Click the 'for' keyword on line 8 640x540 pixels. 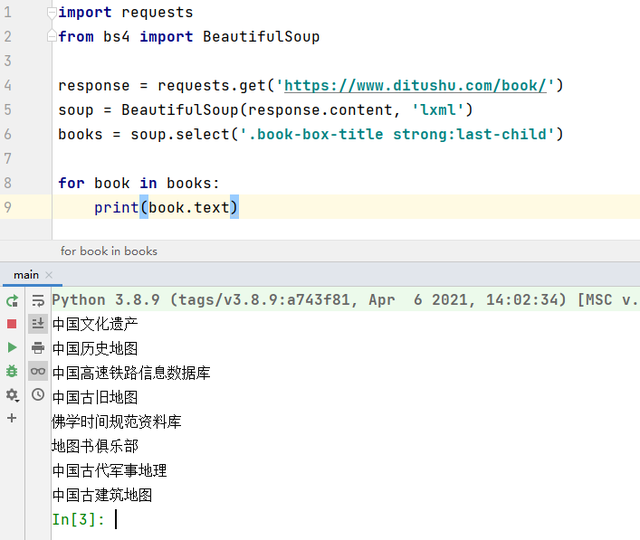point(71,183)
